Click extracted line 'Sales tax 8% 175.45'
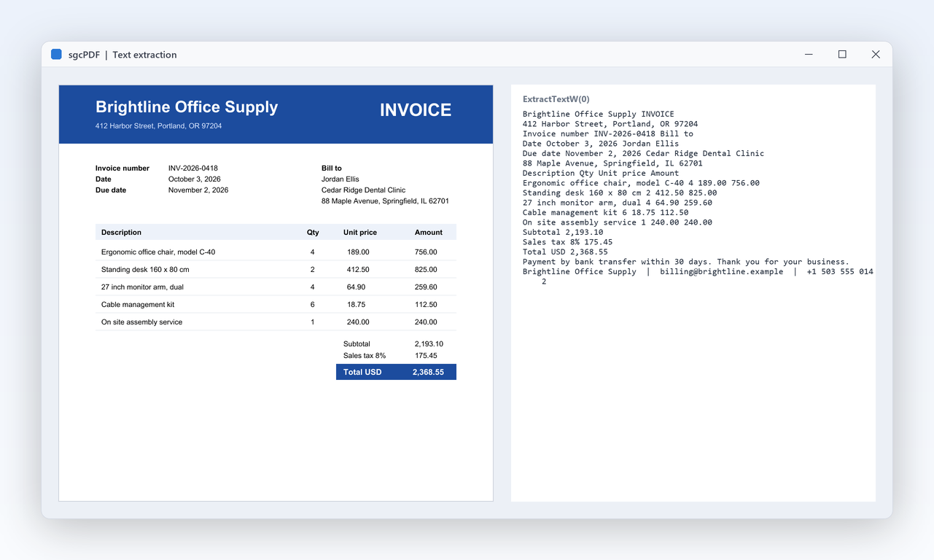Viewport: 934px width, 560px height. pyautogui.click(x=568, y=242)
